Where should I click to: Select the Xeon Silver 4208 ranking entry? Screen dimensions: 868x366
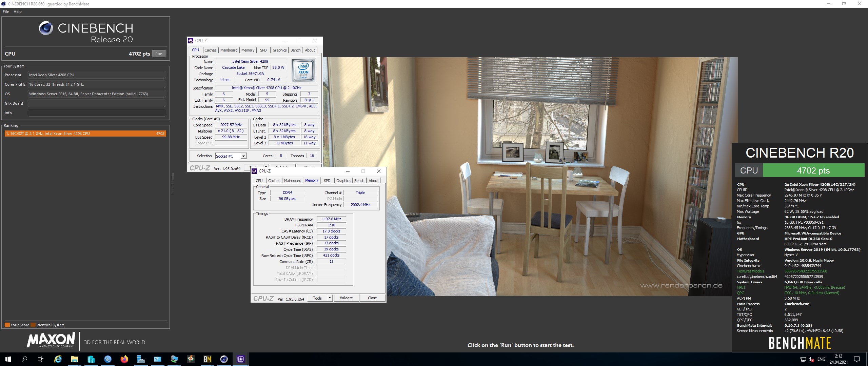(x=85, y=134)
